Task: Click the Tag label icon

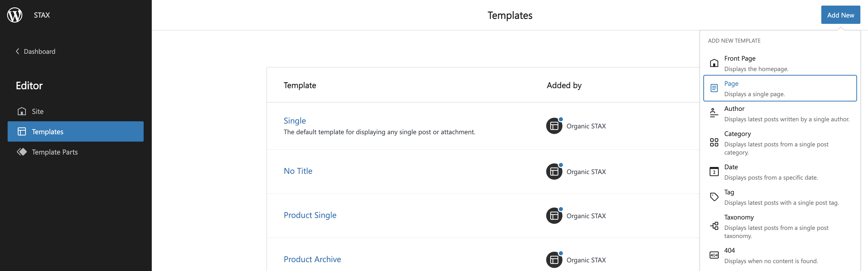Action: (714, 196)
